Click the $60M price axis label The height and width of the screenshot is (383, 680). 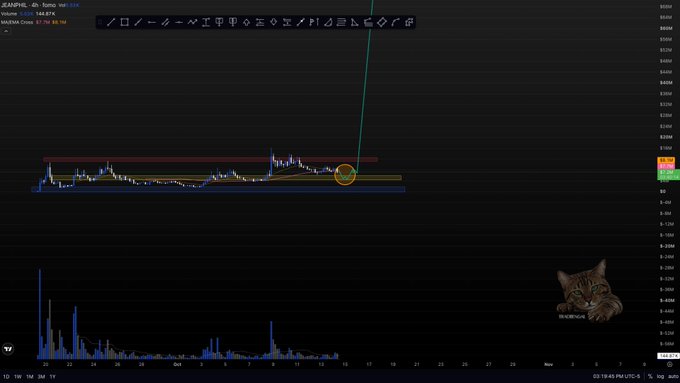[x=666, y=28]
